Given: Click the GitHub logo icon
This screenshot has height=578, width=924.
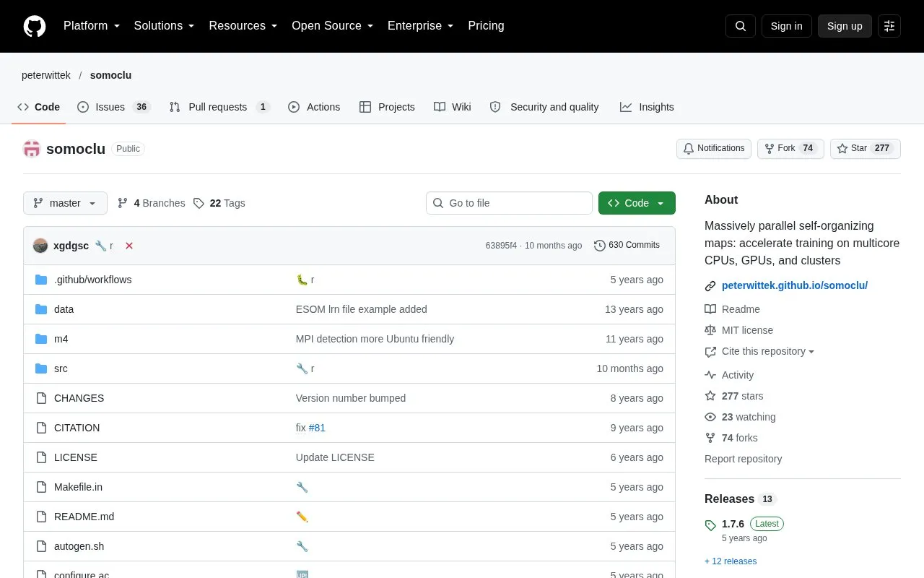Looking at the screenshot, I should click(x=35, y=26).
